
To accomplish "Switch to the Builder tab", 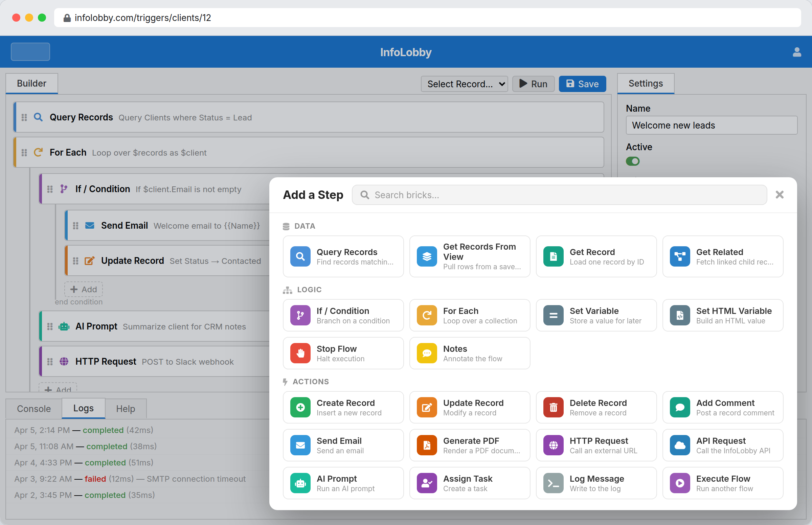I will 32,84.
